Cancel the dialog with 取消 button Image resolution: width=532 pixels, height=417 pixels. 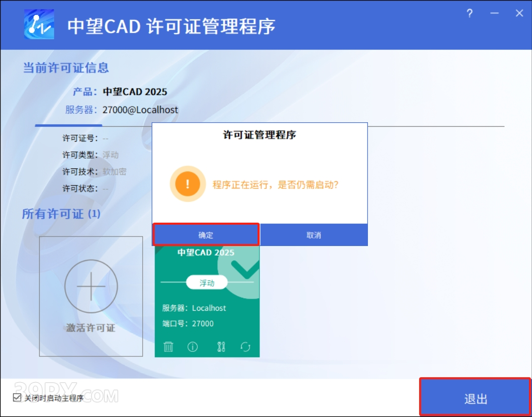coord(314,235)
